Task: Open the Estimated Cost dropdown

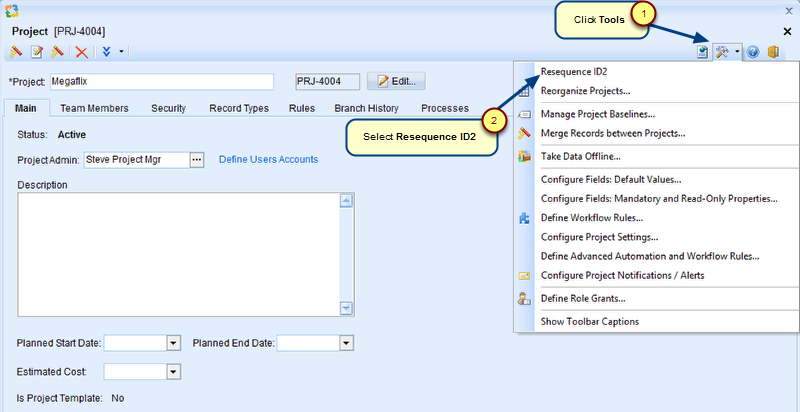Action: click(x=173, y=372)
